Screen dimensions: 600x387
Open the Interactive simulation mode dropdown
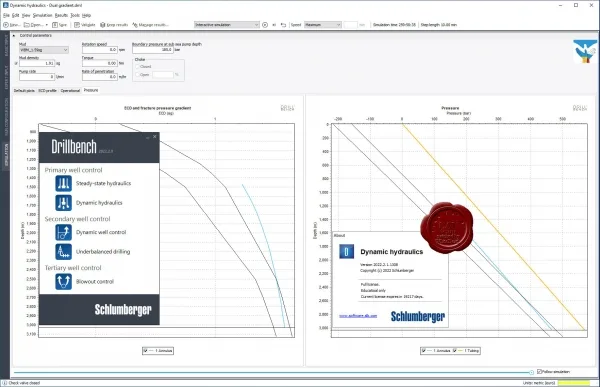(x=227, y=25)
